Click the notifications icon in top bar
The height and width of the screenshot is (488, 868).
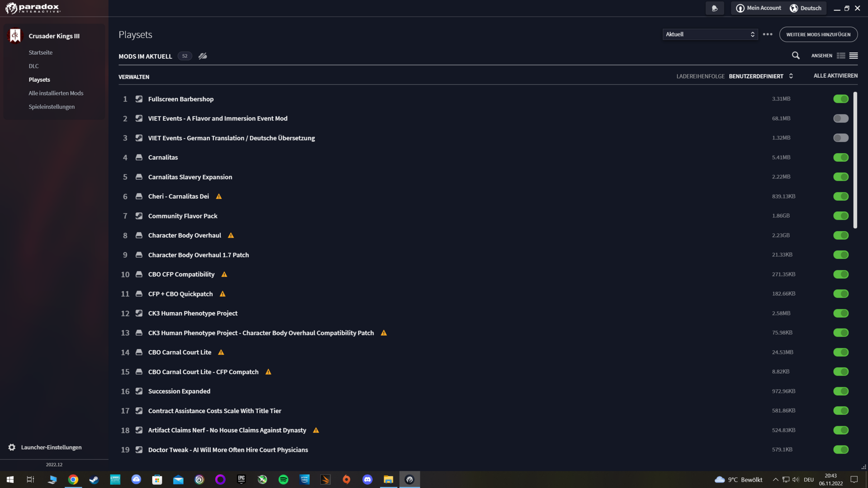point(715,8)
